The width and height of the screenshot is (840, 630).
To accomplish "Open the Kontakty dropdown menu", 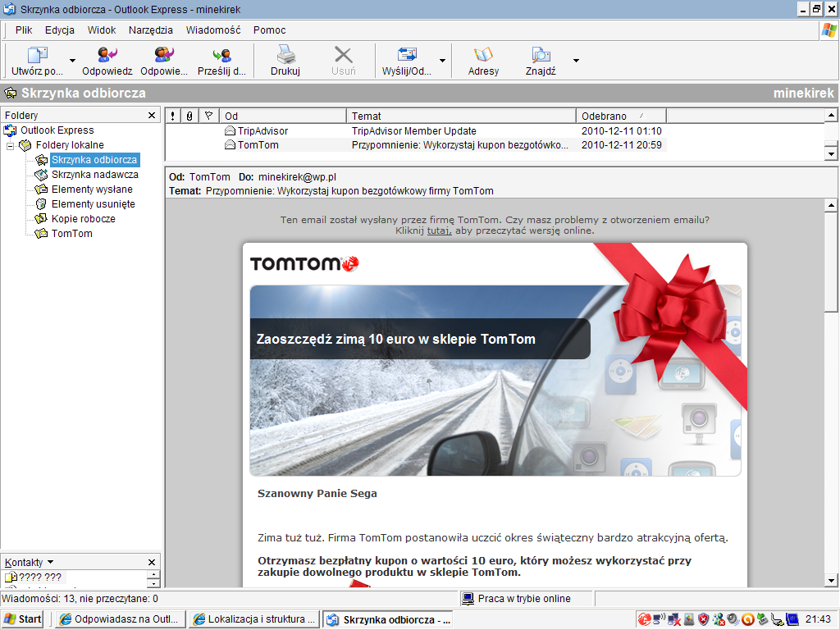I will tap(29, 562).
